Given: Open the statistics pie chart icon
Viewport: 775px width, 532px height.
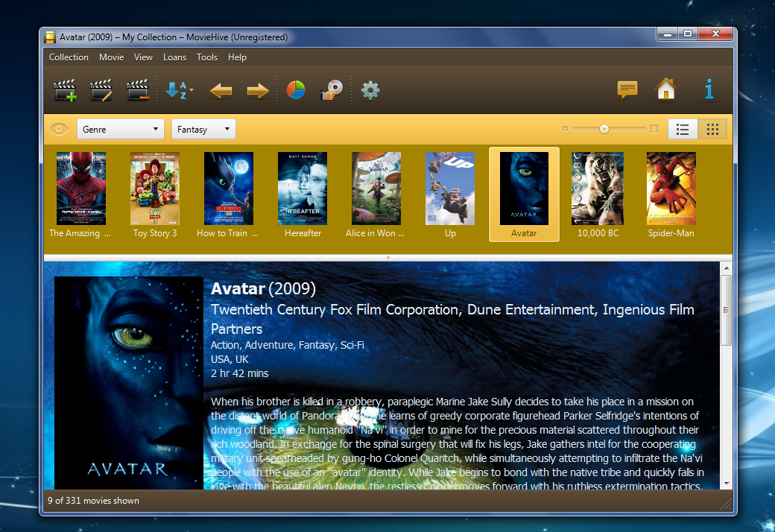Looking at the screenshot, I should click(296, 90).
